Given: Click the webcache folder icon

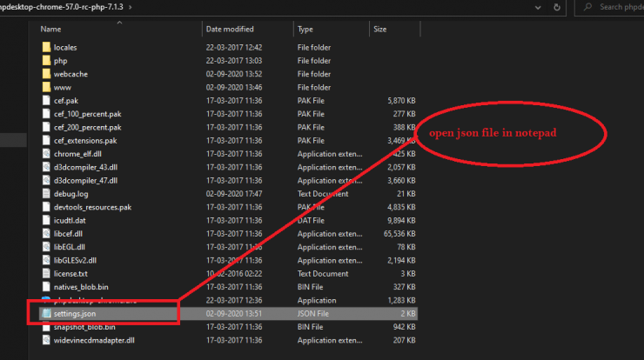Looking at the screenshot, I should pos(46,74).
